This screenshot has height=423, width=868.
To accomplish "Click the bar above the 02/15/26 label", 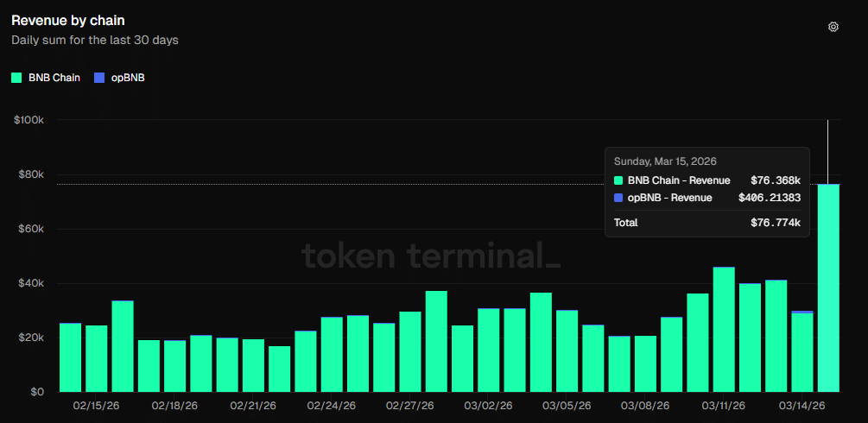I will click(x=97, y=358).
